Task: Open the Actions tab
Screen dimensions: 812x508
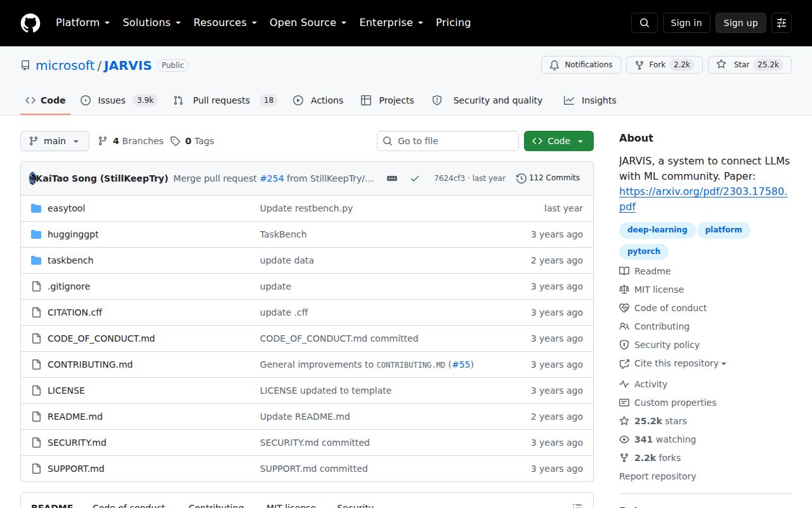Action: (x=318, y=100)
